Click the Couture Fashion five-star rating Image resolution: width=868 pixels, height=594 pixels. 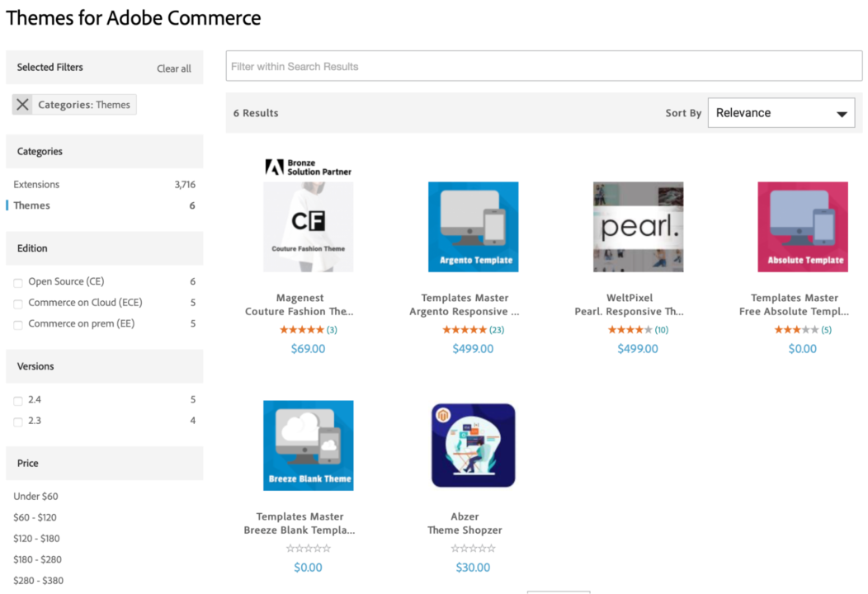pyautogui.click(x=302, y=329)
